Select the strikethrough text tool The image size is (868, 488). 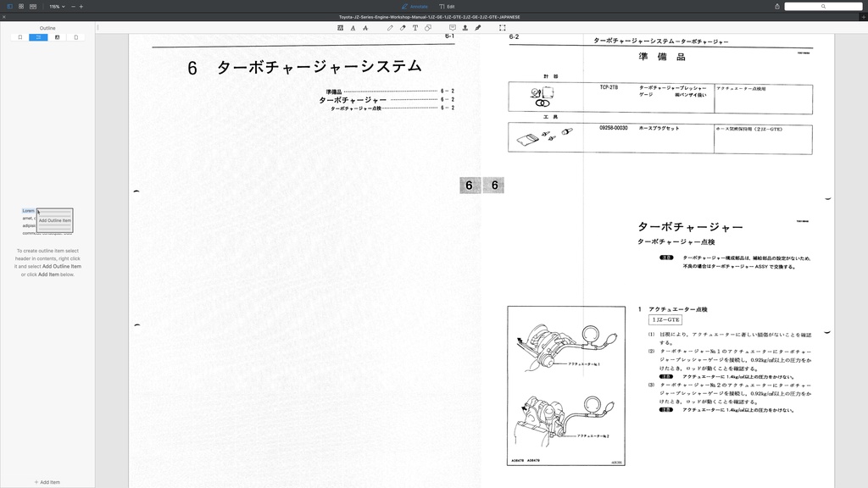(x=365, y=28)
